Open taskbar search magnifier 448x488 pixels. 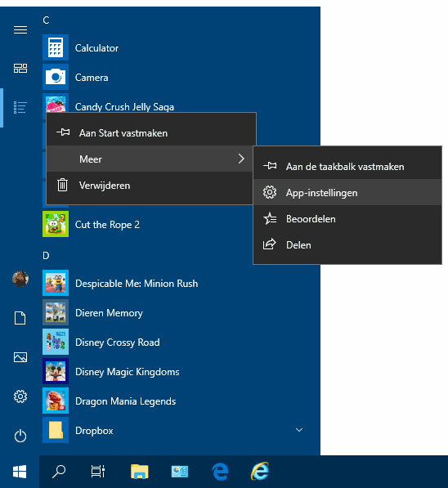tap(59, 472)
